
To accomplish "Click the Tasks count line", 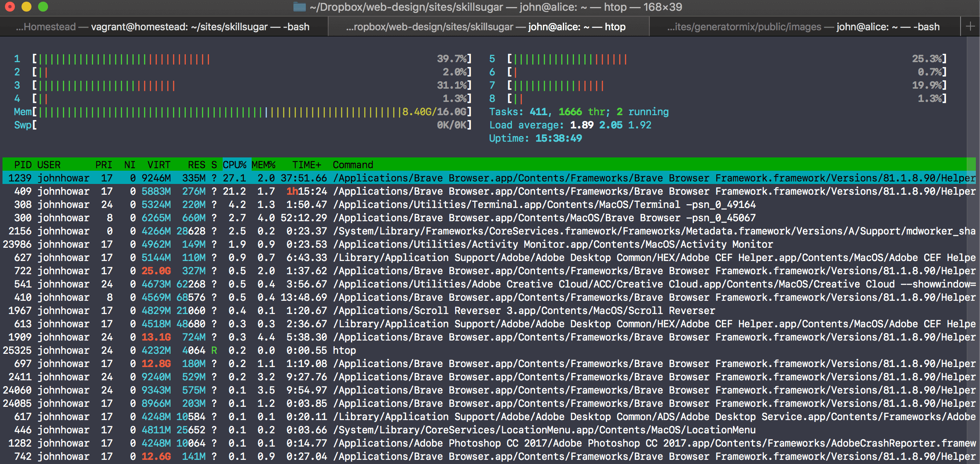I will pyautogui.click(x=579, y=112).
